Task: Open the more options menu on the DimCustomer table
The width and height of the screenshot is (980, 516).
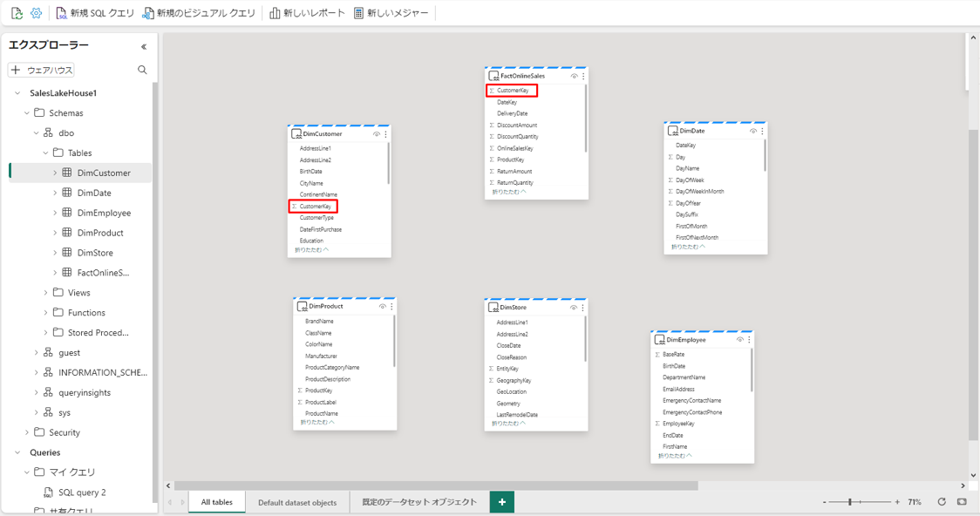Action: pyautogui.click(x=386, y=134)
